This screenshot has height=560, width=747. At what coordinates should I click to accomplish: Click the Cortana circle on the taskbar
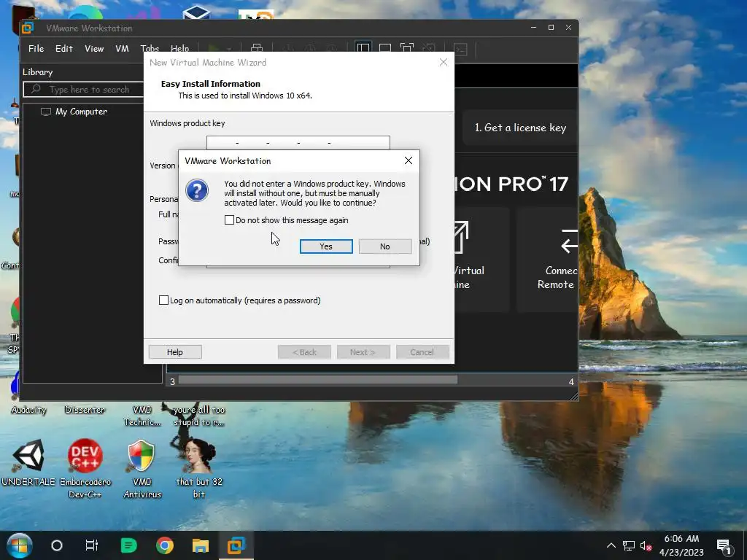(57, 545)
